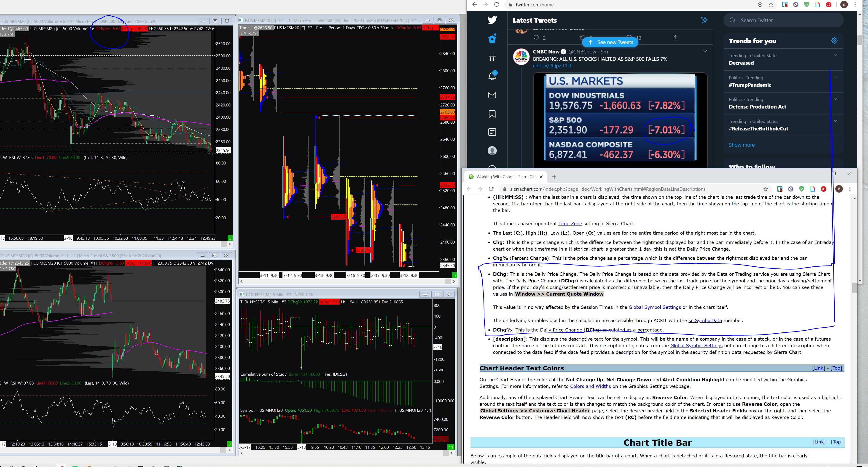This screenshot has width=868, height=467.
Task: Click the Twitter bird home logo
Action: point(492,20)
